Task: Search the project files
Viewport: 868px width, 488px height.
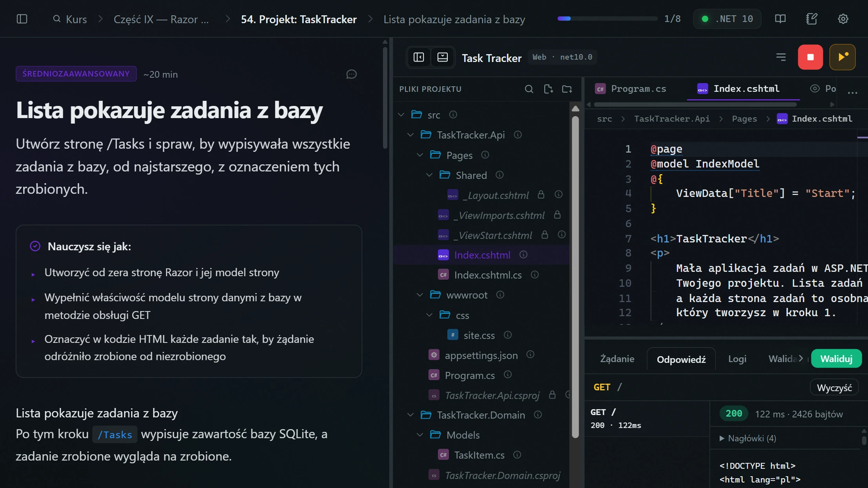Action: 529,89
